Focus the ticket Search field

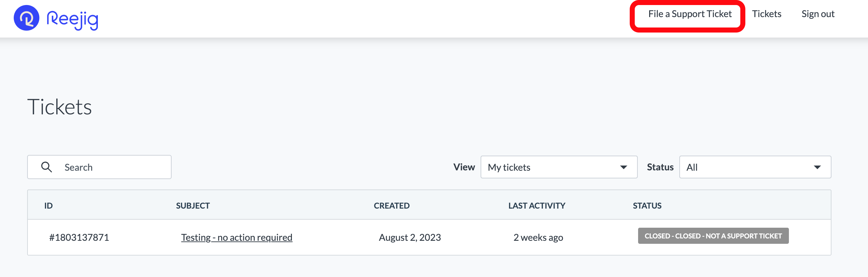coord(115,167)
